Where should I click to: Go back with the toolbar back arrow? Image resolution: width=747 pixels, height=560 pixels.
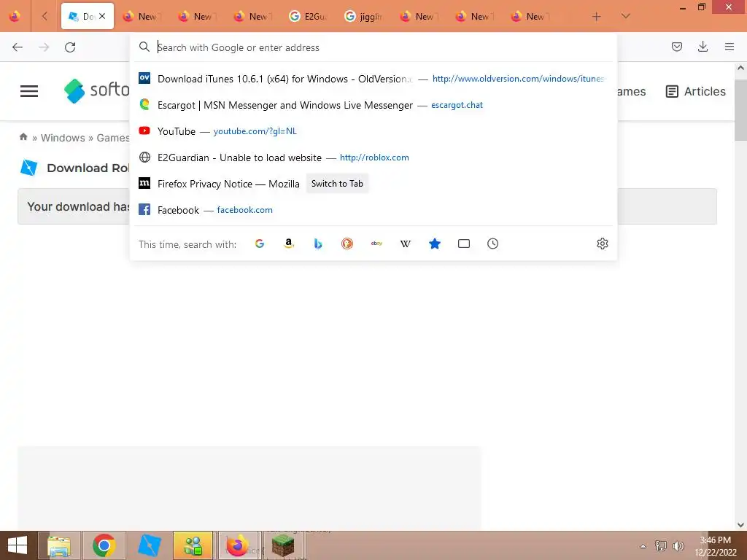pos(18,47)
